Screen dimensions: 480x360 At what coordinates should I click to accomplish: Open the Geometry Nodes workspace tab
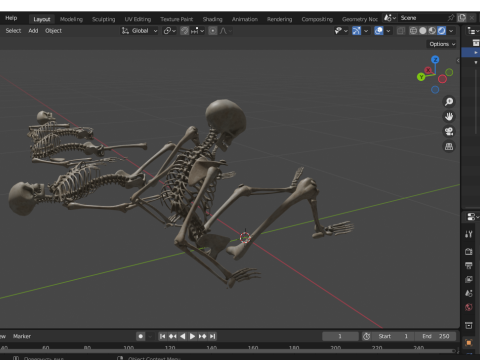pos(360,19)
